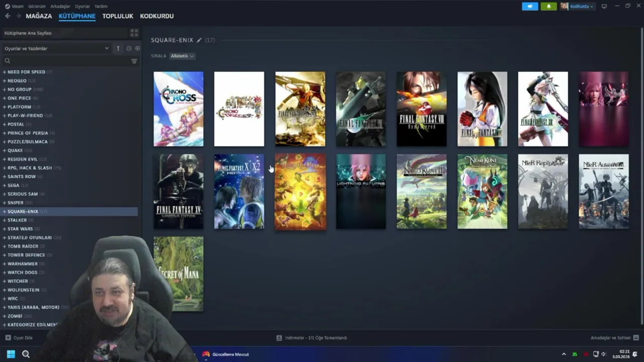Open the Oyunlar menu

pos(83,6)
